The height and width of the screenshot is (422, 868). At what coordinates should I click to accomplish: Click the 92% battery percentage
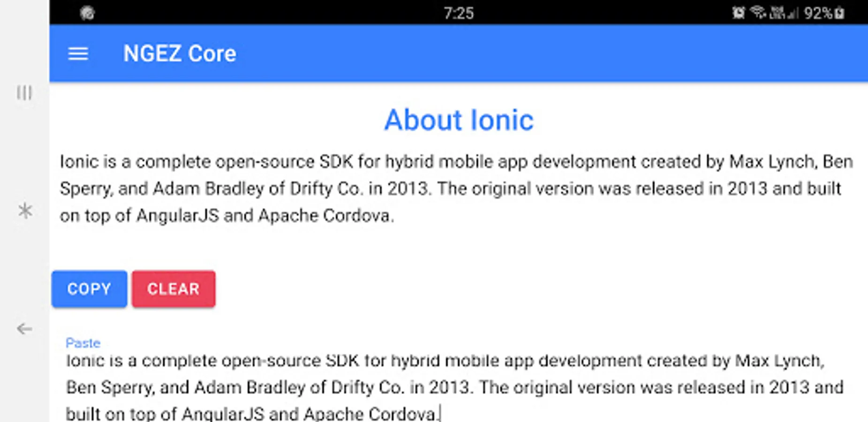point(819,13)
